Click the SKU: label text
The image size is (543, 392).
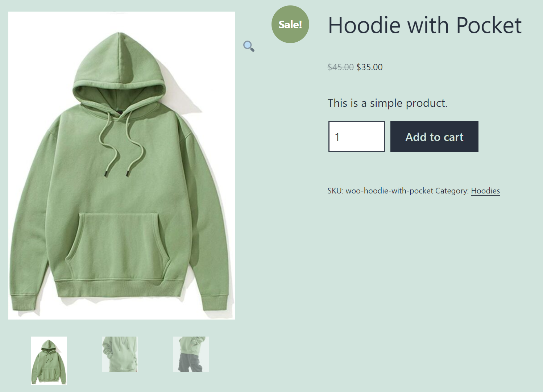click(x=335, y=191)
